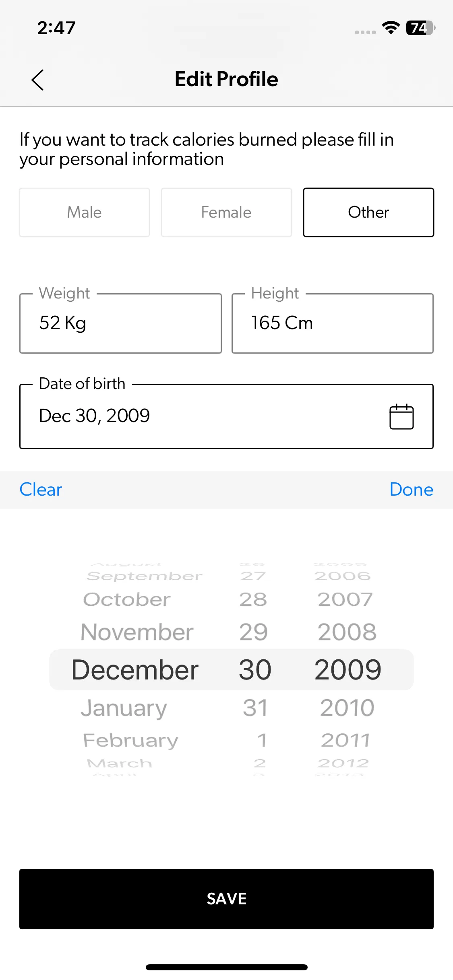
Task: Select the Other gender option
Action: [368, 212]
